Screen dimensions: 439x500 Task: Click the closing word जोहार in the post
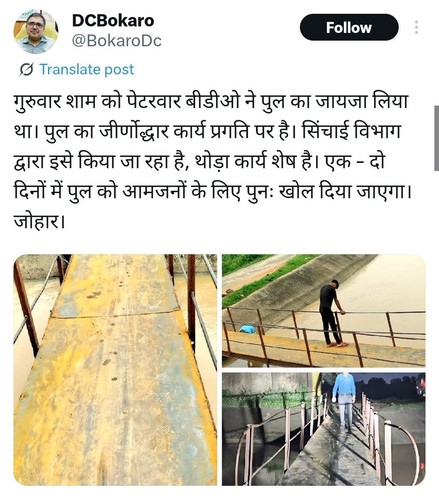pos(37,222)
